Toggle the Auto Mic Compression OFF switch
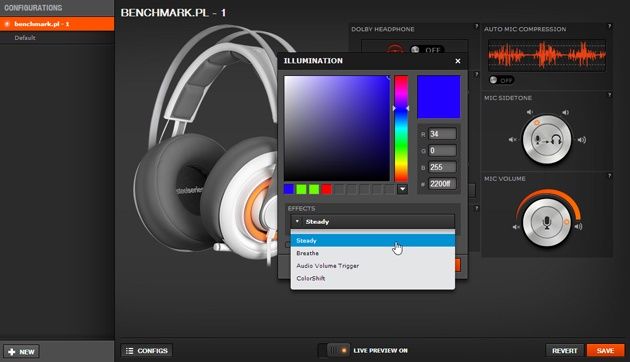Image resolution: width=630 pixels, height=362 pixels. [501, 80]
